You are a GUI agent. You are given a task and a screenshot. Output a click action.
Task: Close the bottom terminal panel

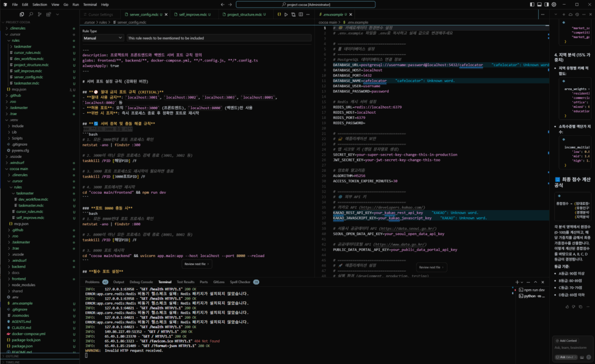tap(543, 282)
